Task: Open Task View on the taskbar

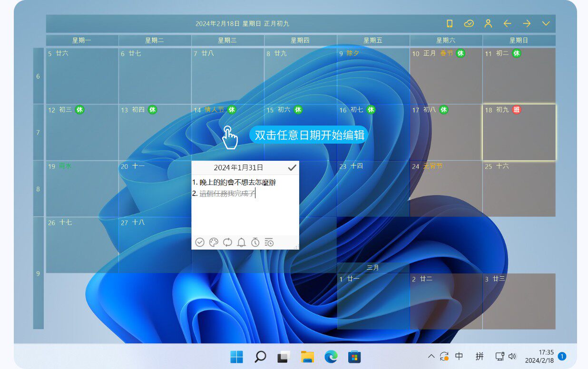Action: click(284, 356)
